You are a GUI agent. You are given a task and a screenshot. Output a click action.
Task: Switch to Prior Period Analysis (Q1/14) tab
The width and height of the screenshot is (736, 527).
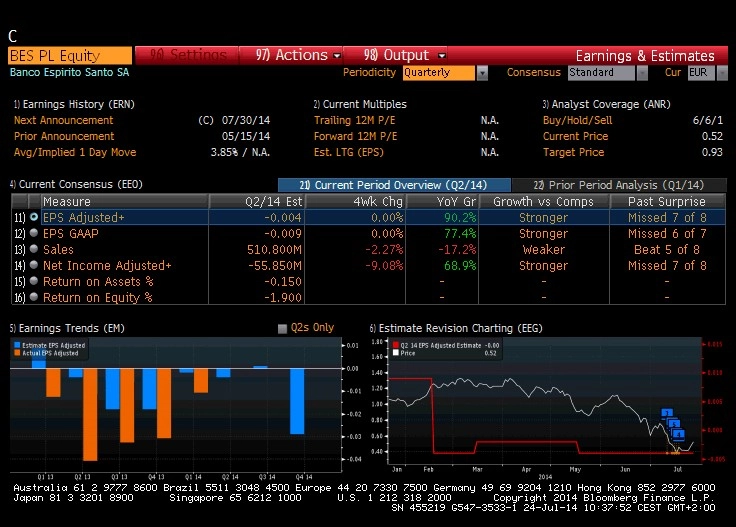point(619,185)
